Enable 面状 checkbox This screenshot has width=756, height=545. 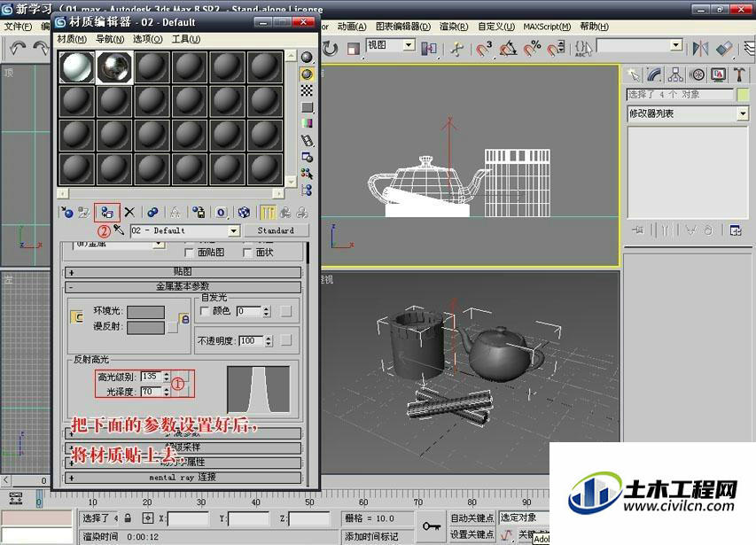point(247,253)
